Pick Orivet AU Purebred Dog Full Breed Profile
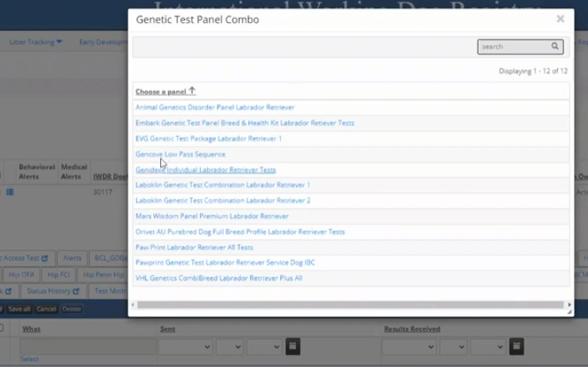 [240, 231]
